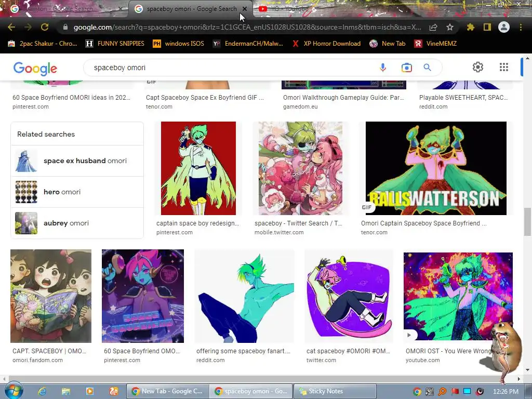Click the Google logo
This screenshot has width=532, height=399.
35,69
